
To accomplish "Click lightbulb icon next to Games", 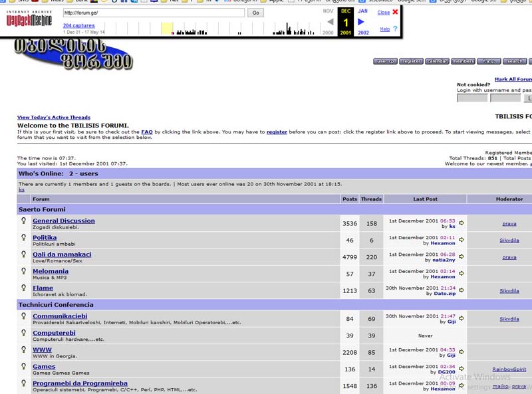I will pyautogui.click(x=23, y=366).
